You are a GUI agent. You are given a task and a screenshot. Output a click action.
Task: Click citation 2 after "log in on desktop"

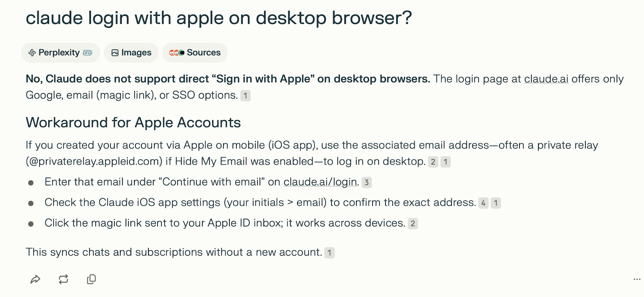433,162
